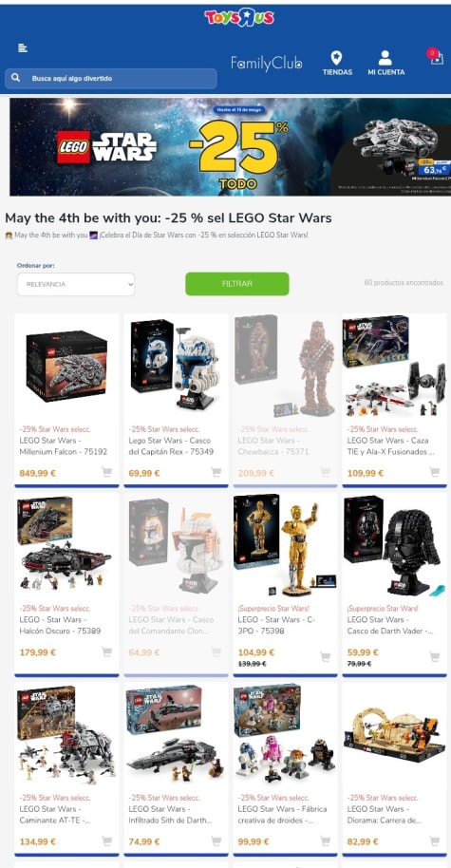Add Millenium Falcon 75192 to cart
Image resolution: width=451 pixels, height=868 pixels.
(x=106, y=472)
